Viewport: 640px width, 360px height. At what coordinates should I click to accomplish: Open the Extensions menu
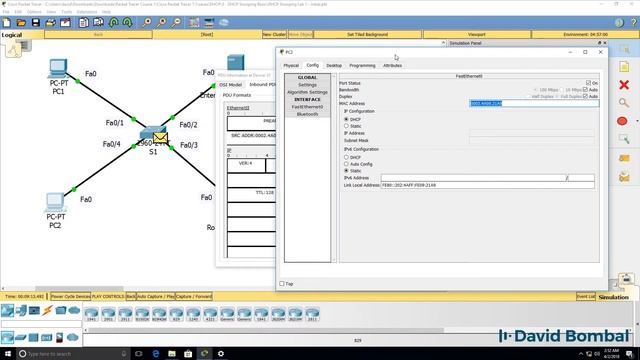tap(87, 12)
